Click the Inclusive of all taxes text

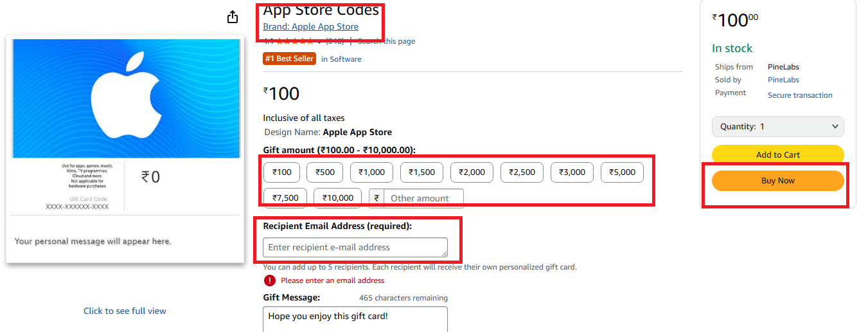coord(304,118)
